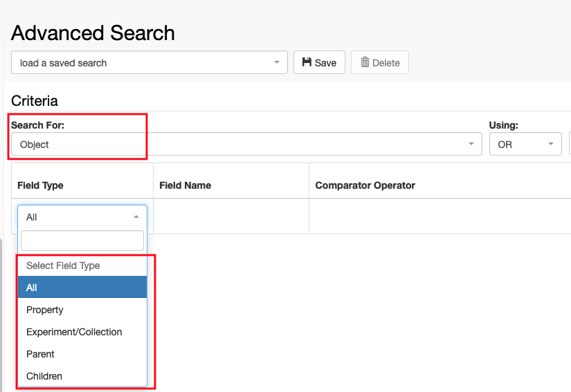Screen dimensions: 571x392
Task: Click the Delete button text
Action: [x=386, y=63]
